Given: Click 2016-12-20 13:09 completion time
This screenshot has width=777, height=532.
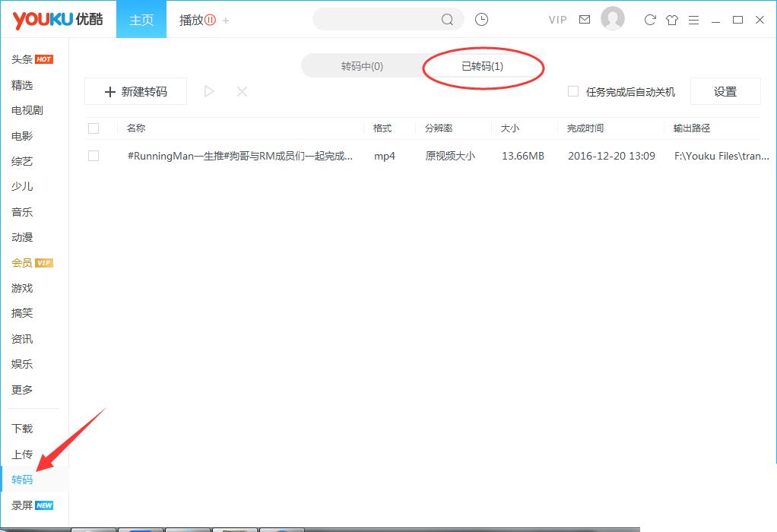Looking at the screenshot, I should (x=611, y=156).
